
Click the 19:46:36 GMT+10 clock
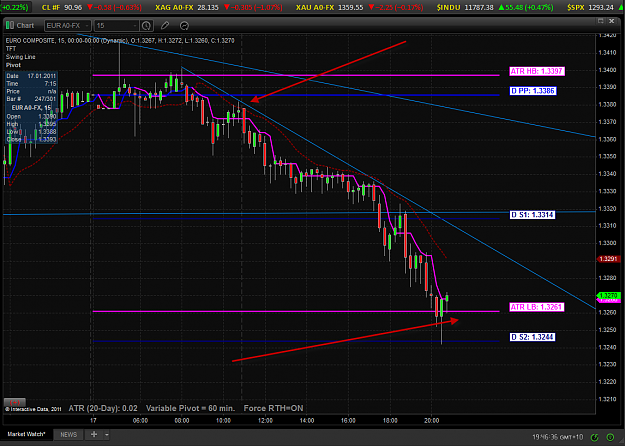557,437
